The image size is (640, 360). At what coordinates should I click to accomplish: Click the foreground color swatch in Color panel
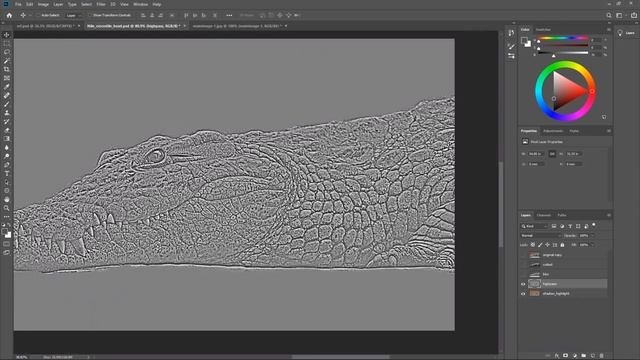(x=524, y=40)
